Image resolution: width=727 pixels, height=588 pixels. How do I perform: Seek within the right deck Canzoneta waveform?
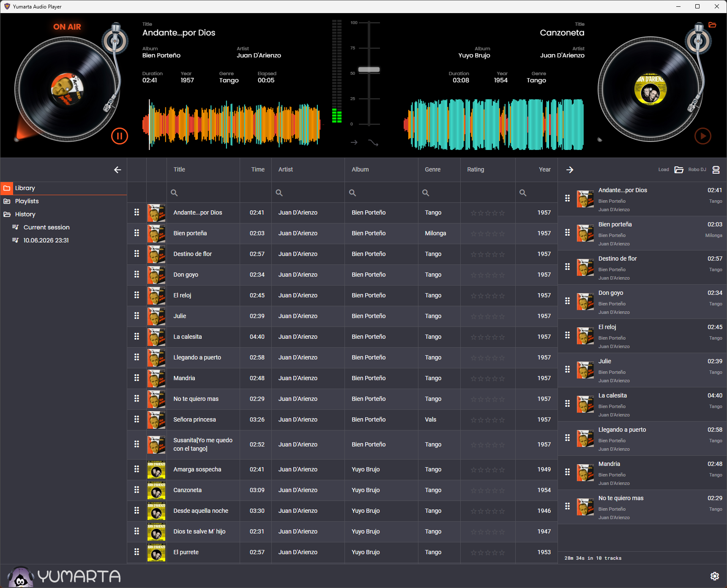tap(493, 125)
